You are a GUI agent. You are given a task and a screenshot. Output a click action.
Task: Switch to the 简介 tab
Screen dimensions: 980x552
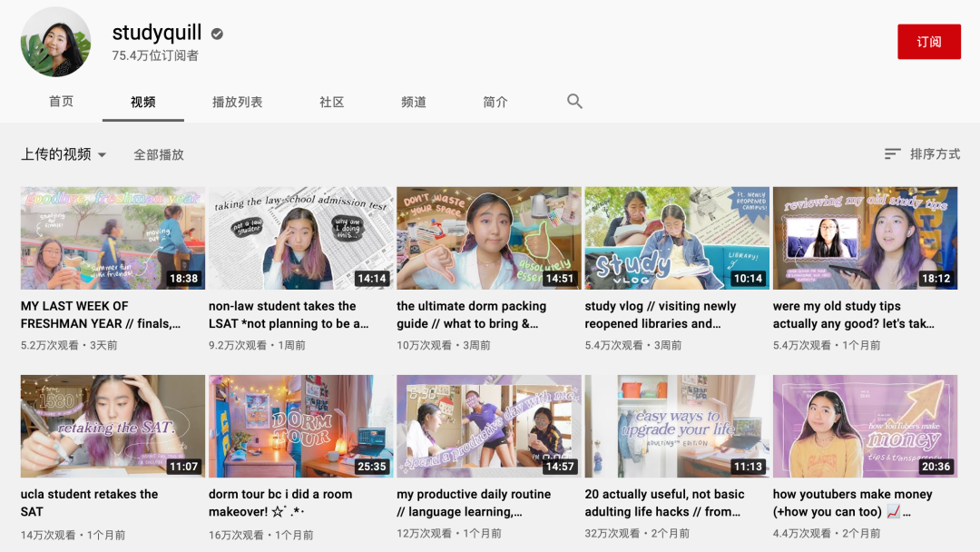tap(495, 102)
